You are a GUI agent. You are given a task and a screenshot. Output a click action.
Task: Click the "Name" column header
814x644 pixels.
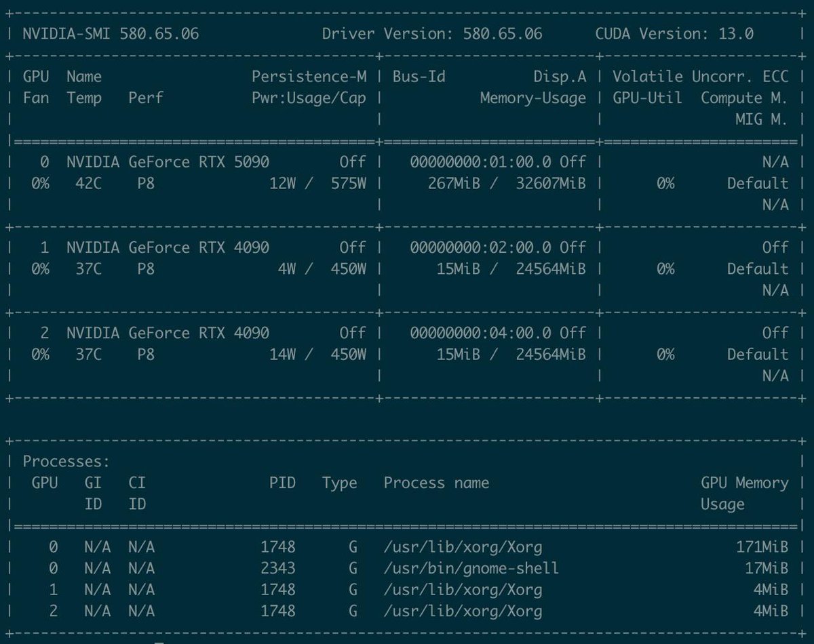pyautogui.click(x=84, y=77)
